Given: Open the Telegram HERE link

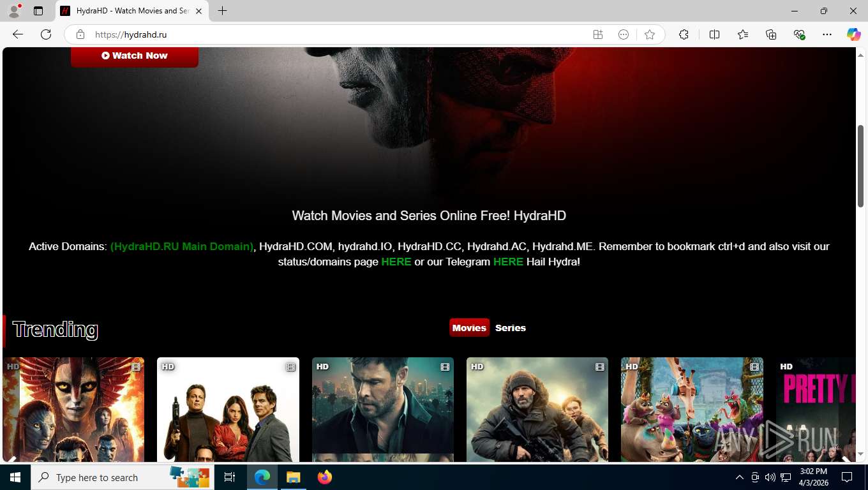Looking at the screenshot, I should point(508,262).
